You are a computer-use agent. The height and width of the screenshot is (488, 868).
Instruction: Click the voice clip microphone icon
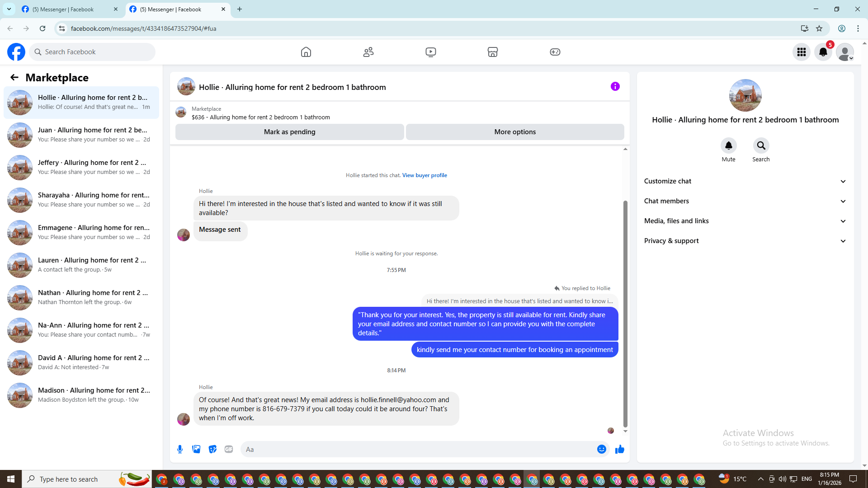[x=180, y=449]
